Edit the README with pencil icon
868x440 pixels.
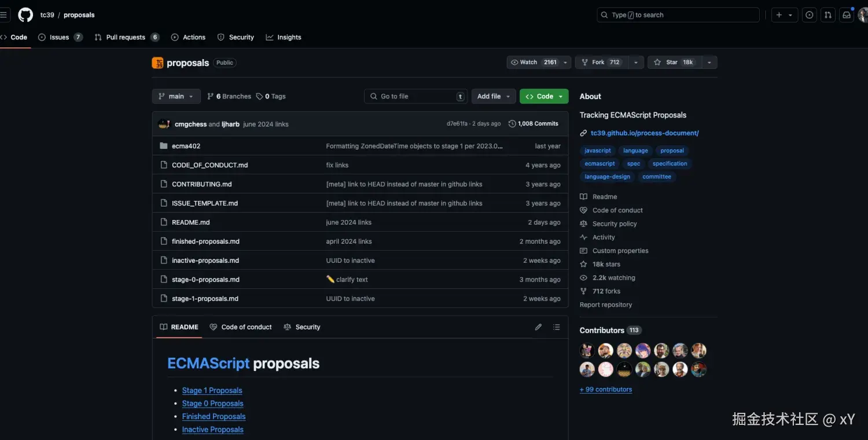pos(538,327)
